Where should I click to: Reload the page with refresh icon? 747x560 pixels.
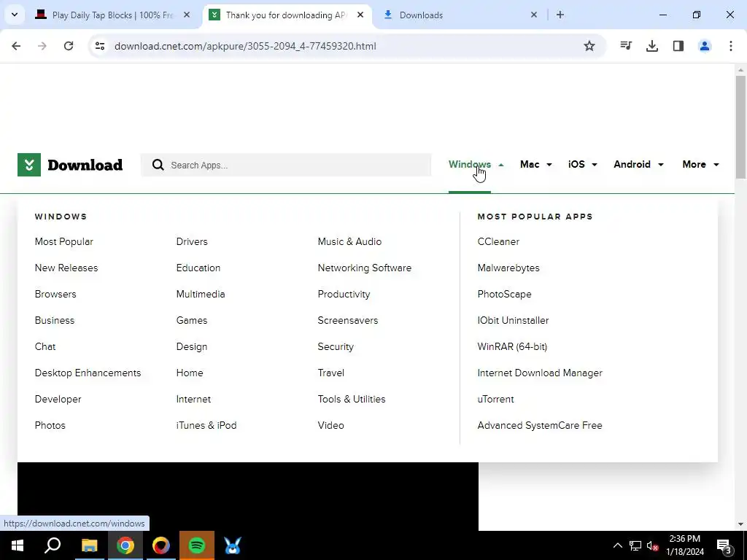[69, 46]
